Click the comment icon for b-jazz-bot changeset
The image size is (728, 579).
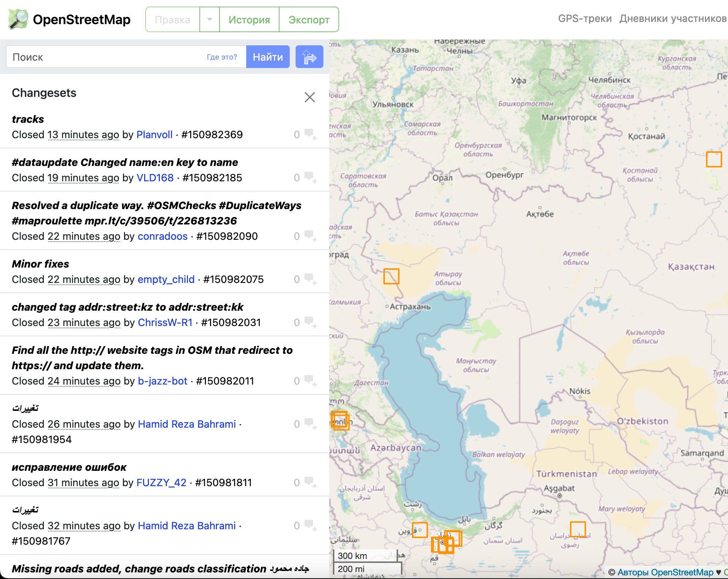click(x=310, y=381)
